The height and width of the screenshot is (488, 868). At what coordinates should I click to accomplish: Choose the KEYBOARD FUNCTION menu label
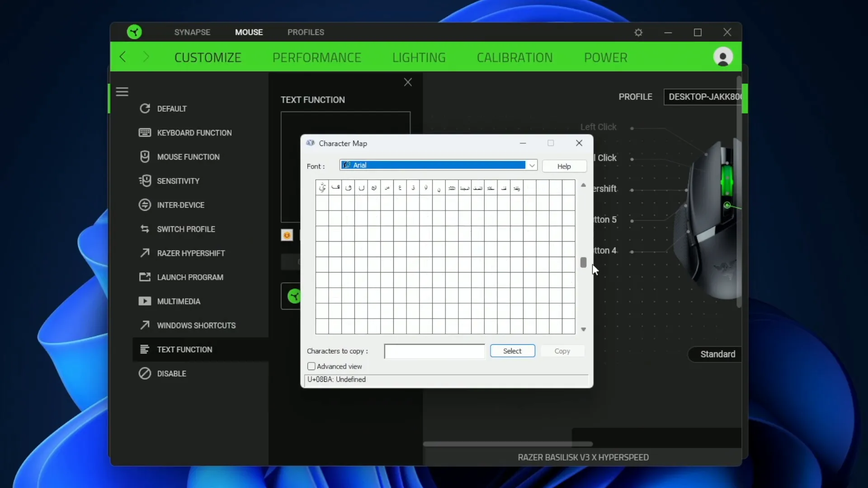coord(194,133)
